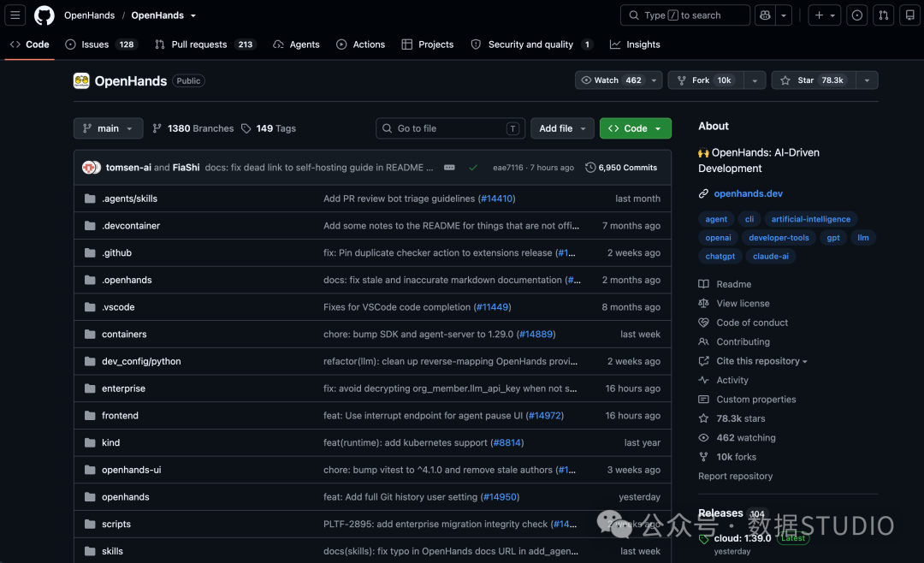Watch the OpenHands repository

click(612, 80)
